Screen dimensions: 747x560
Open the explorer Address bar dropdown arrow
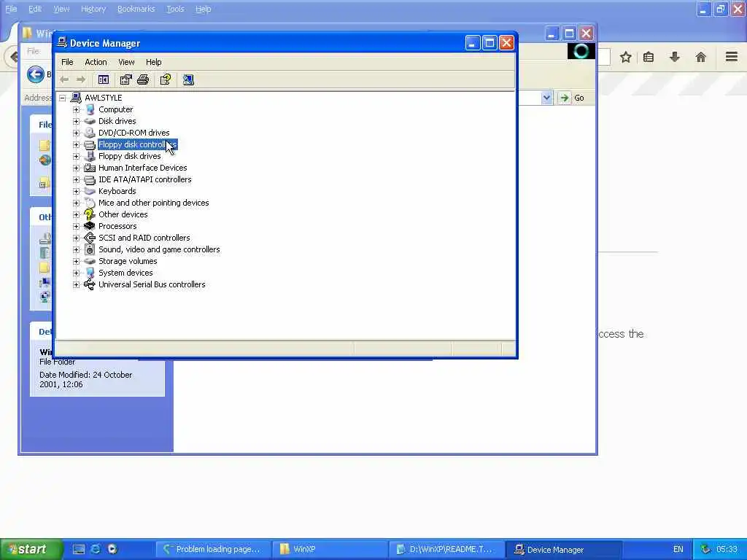(547, 98)
